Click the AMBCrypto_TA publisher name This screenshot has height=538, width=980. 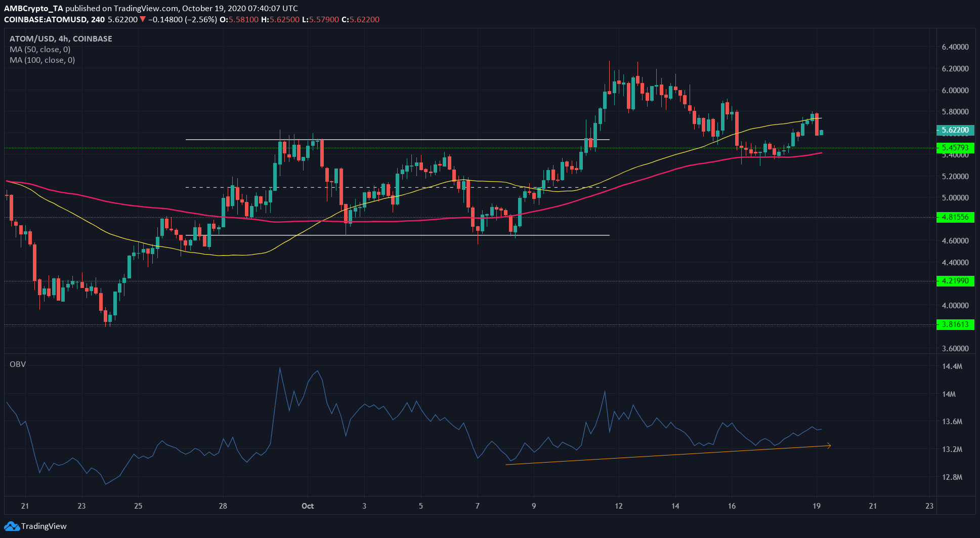tap(33, 9)
